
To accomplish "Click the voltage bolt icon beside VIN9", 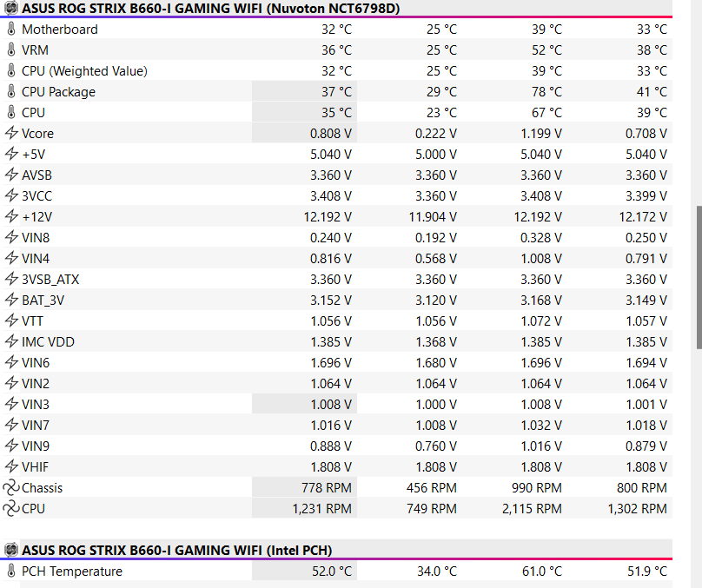I will pos(11,446).
